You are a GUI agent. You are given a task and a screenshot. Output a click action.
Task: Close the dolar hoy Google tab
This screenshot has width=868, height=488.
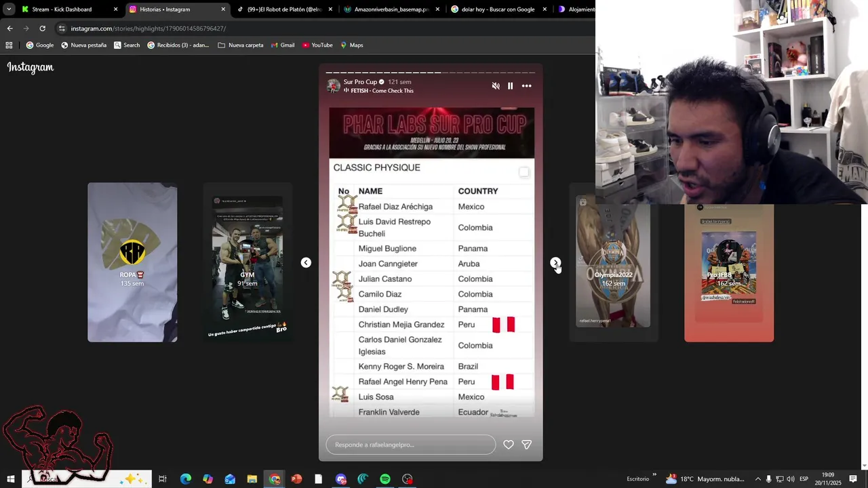click(545, 9)
